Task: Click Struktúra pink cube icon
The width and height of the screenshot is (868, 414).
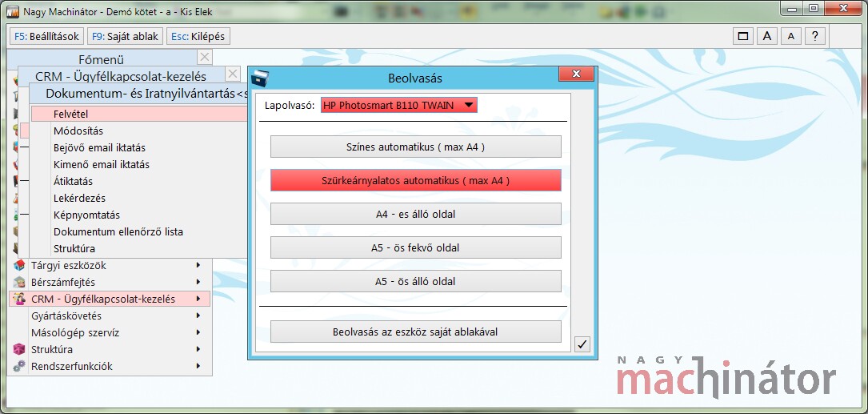Action: (19, 349)
